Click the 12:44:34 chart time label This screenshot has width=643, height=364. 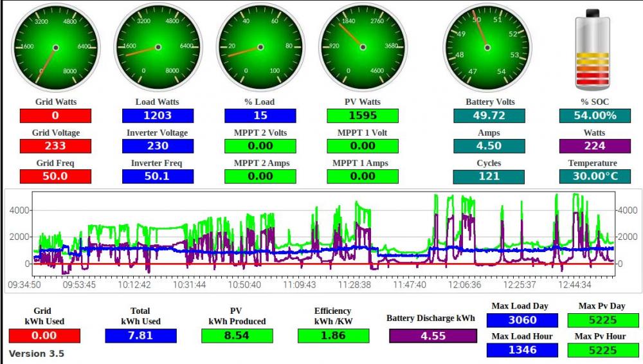click(574, 284)
